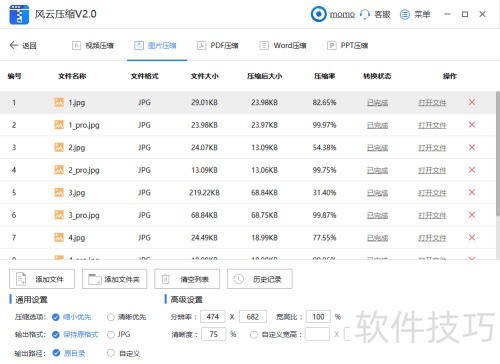Screen dimensions: 500x364
Task: Switch to 视频压缩 tab
Action: coord(93,45)
